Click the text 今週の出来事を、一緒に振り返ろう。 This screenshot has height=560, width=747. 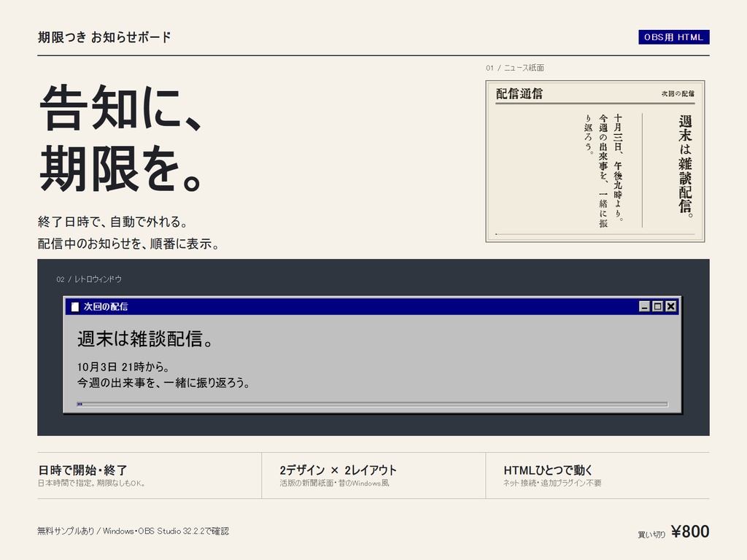pyautogui.click(x=163, y=383)
